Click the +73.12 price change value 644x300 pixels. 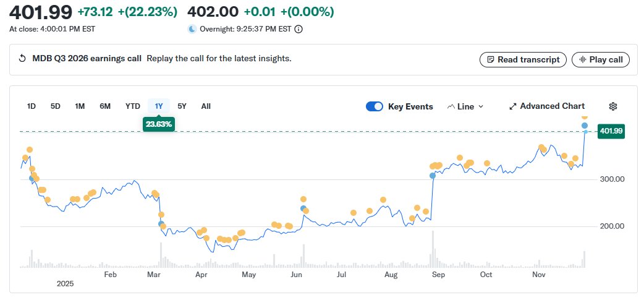point(95,12)
